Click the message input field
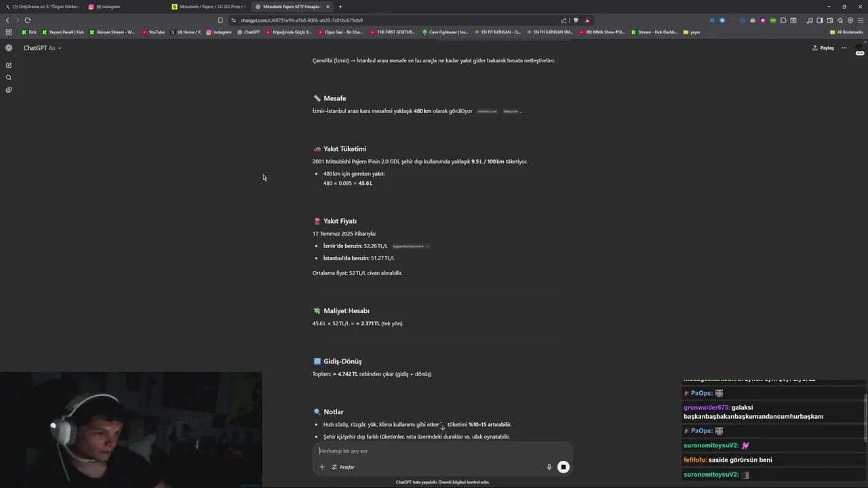Viewport: 868px width, 488px height. pyautogui.click(x=441, y=451)
